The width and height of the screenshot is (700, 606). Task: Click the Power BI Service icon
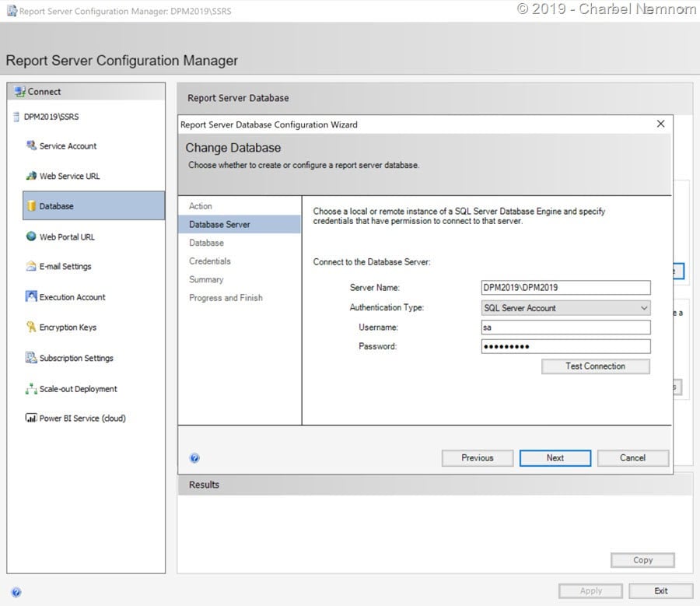(31, 419)
